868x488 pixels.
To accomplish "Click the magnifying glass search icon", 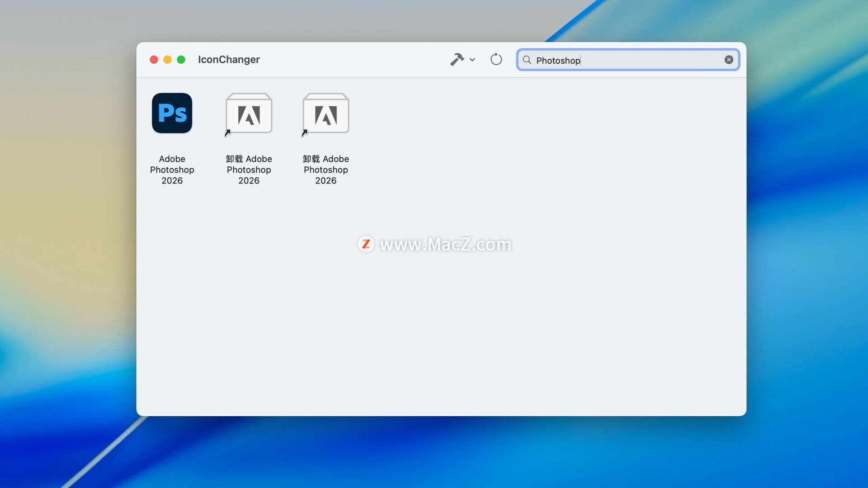I will [527, 60].
